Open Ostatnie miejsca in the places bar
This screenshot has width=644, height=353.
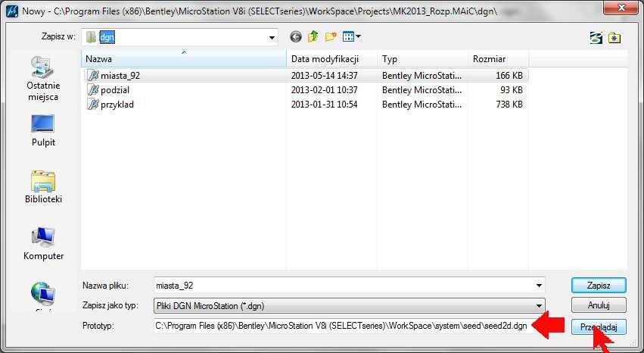pos(43,79)
